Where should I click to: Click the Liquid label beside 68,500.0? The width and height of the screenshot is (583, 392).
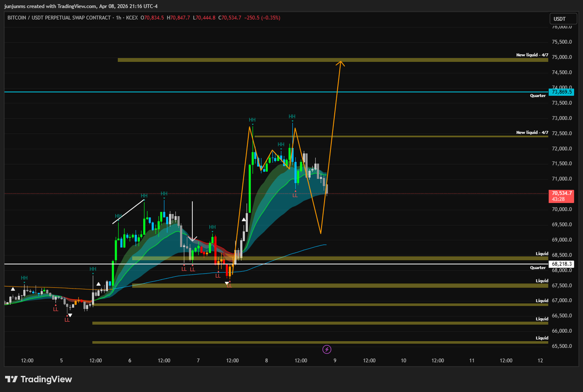[542, 254]
